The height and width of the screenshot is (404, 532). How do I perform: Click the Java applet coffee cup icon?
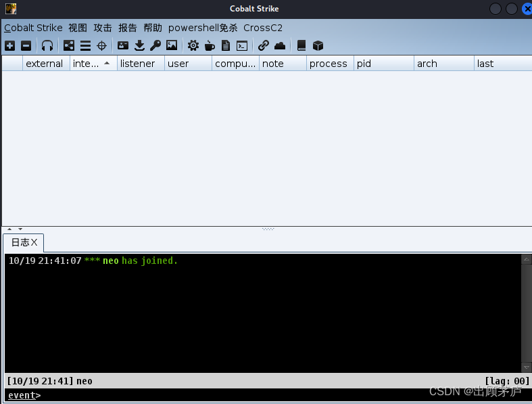tap(210, 45)
